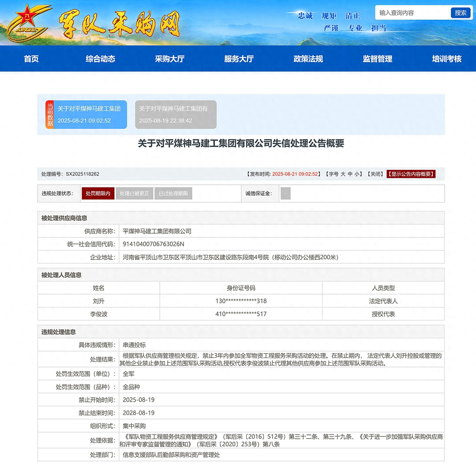Click the 全品种 scope value
The width and height of the screenshot is (476, 467).
(x=131, y=387)
